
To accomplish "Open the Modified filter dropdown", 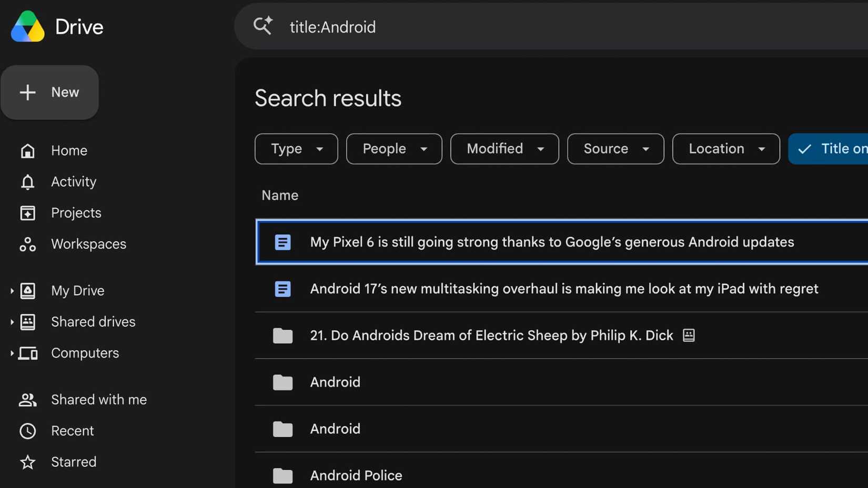I will [x=504, y=149].
